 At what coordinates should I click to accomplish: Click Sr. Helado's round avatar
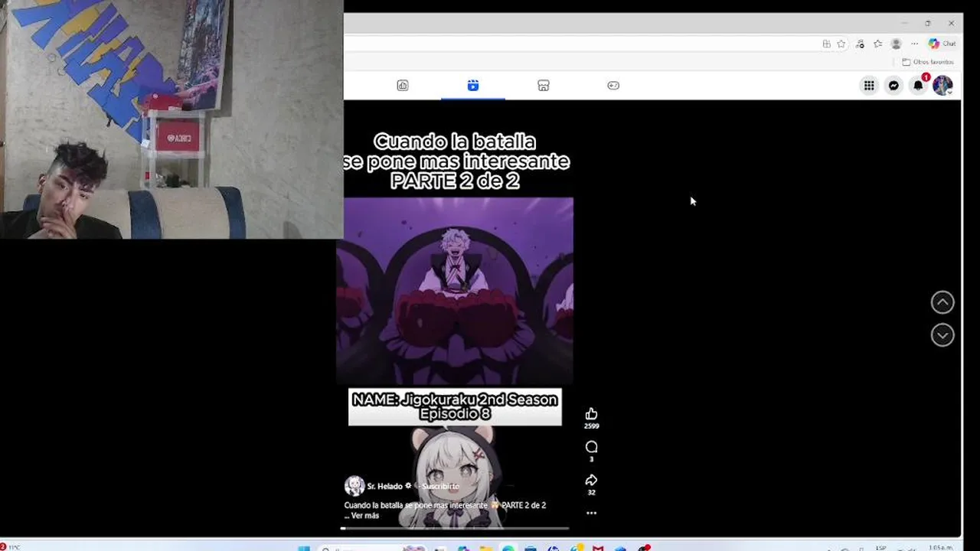pos(354,486)
